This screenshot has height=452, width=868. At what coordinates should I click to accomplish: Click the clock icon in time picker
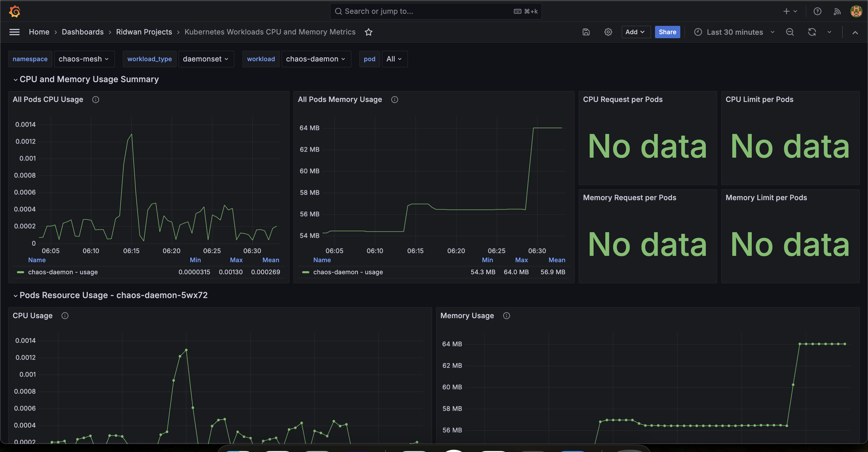click(x=698, y=32)
